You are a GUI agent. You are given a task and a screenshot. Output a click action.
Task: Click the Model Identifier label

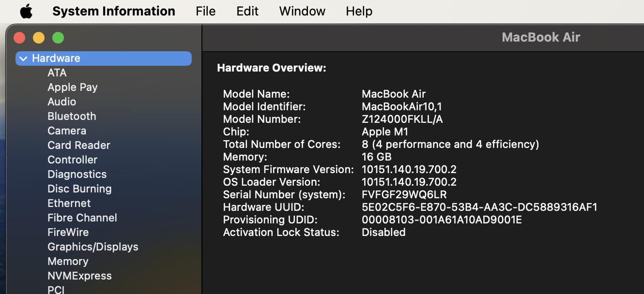point(264,106)
